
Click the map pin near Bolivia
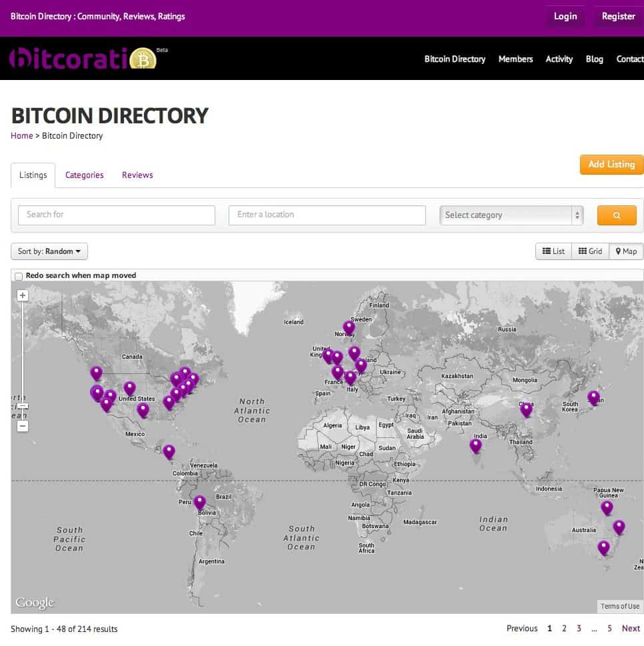[199, 502]
